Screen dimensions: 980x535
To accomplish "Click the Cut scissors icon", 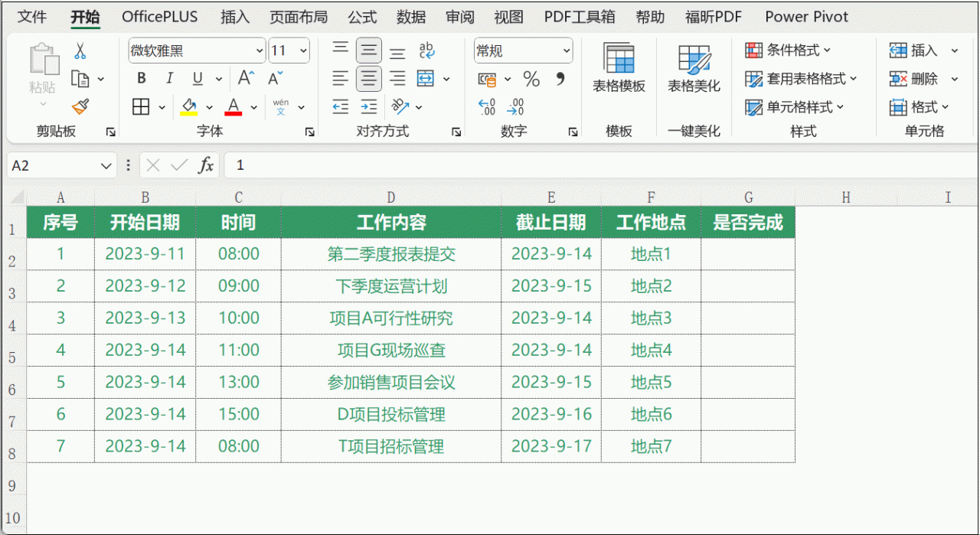I will pyautogui.click(x=80, y=51).
